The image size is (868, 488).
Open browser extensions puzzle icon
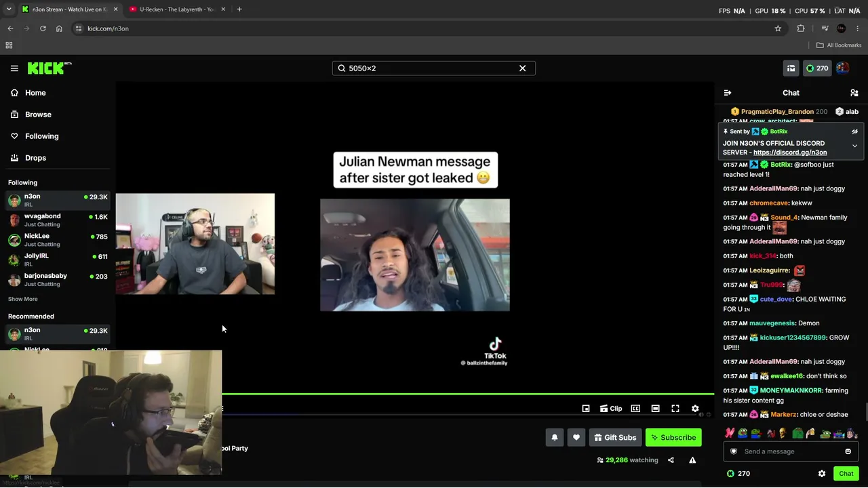(x=801, y=28)
